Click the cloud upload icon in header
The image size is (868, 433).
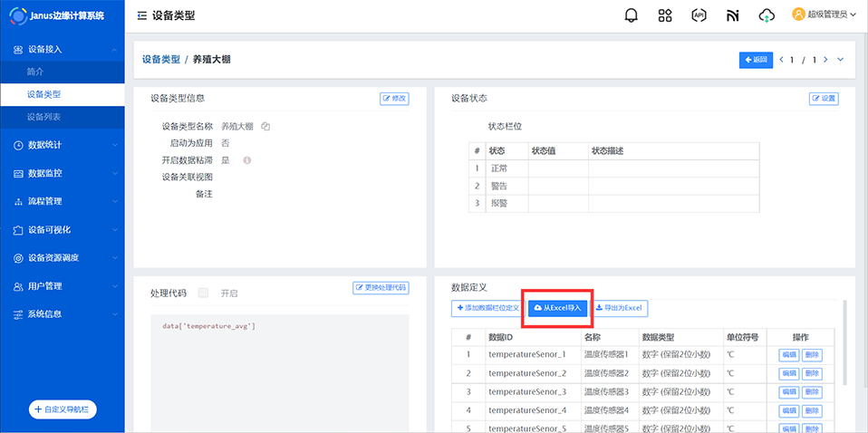point(767,15)
